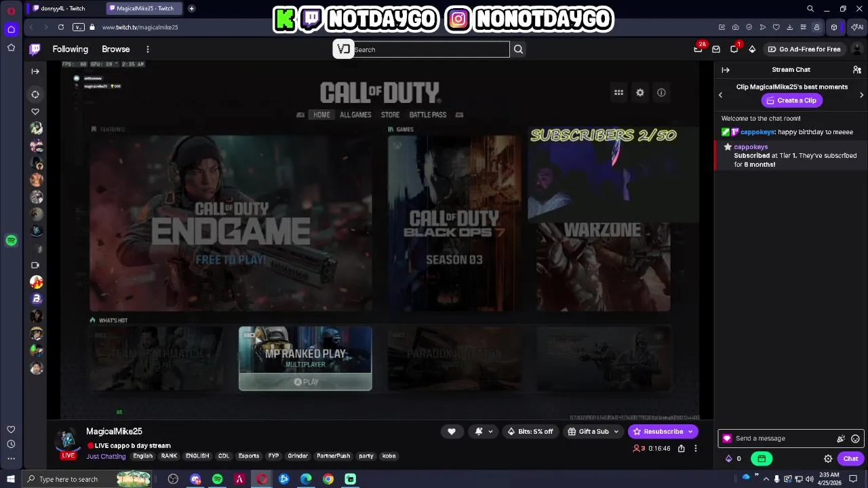Screen dimensions: 868x488
Task: Open the whispers envelope icon
Action: (716, 49)
